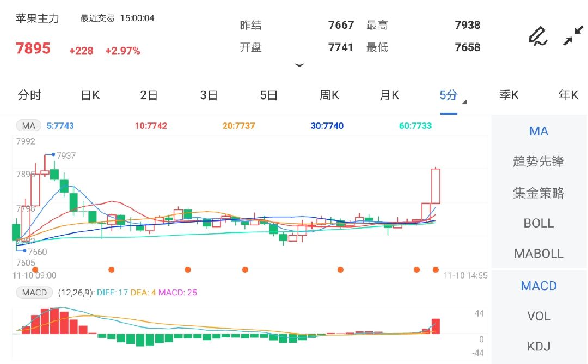Open the 趋势先锋 indicator
Image resolution: width=588 pixels, height=364 pixels.
[538, 161]
